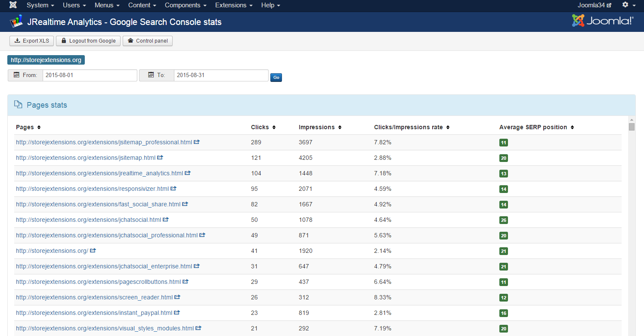
Task: Open external link icon for jchatsocial.html
Action: pos(166,219)
